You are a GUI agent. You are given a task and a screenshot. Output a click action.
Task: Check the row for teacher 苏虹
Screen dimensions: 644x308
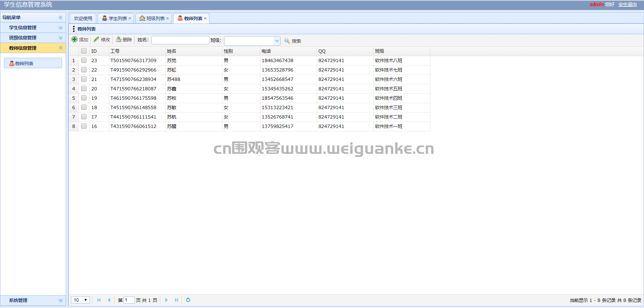pyautogui.click(x=84, y=70)
